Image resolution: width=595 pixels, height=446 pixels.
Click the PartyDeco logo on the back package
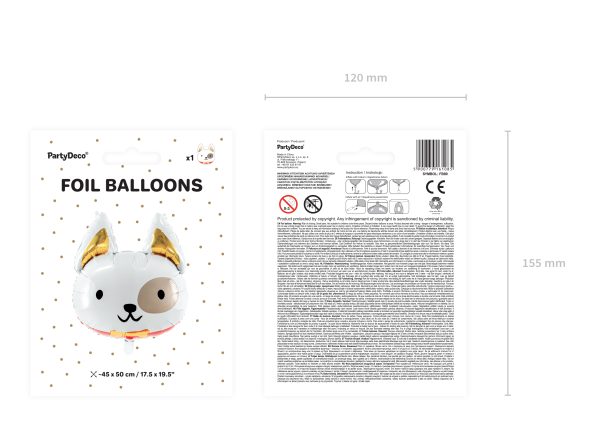(x=290, y=147)
